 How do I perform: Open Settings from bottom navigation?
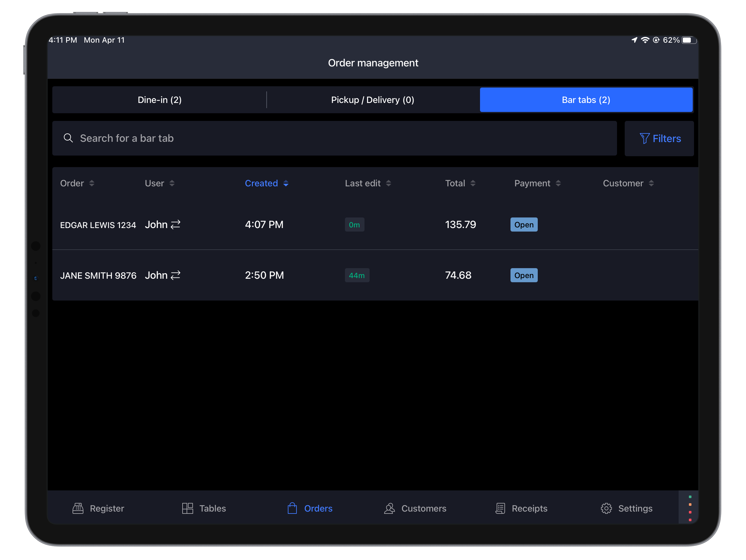626,508
